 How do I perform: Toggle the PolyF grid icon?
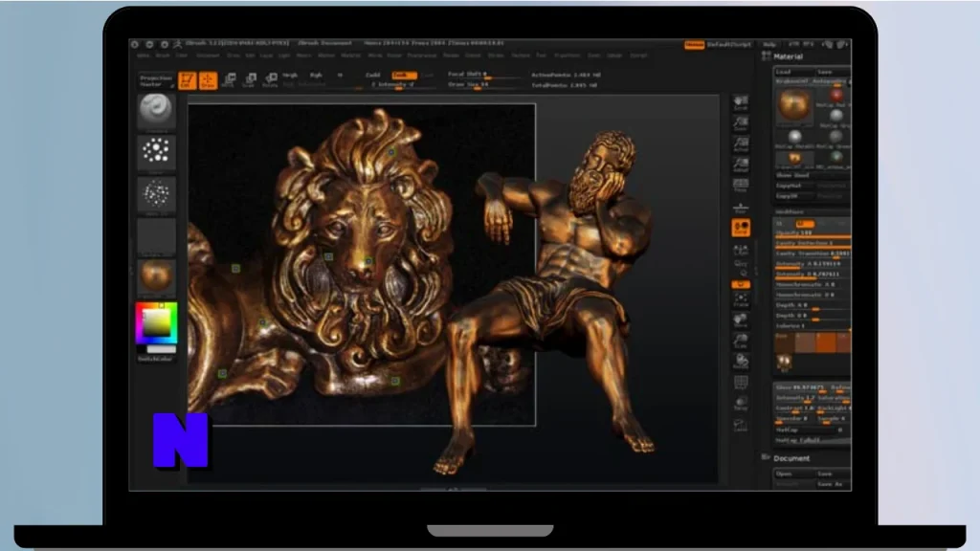[741, 383]
